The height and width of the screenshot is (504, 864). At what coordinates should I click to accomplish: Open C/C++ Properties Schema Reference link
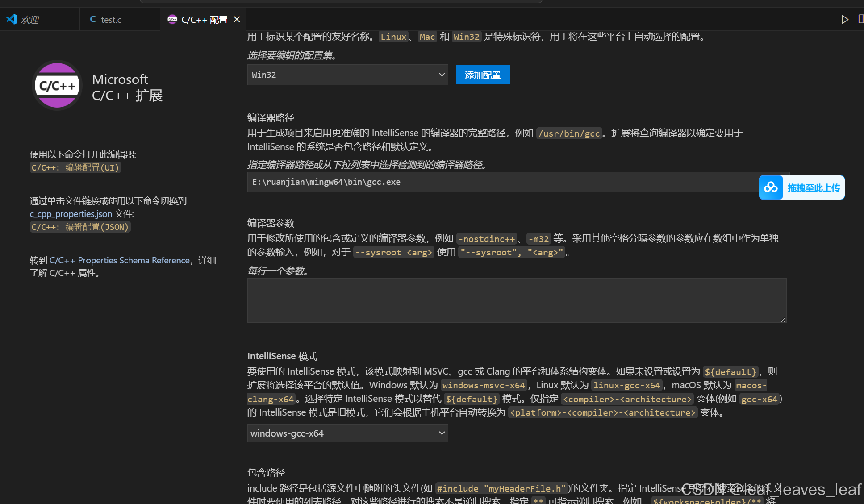point(120,260)
